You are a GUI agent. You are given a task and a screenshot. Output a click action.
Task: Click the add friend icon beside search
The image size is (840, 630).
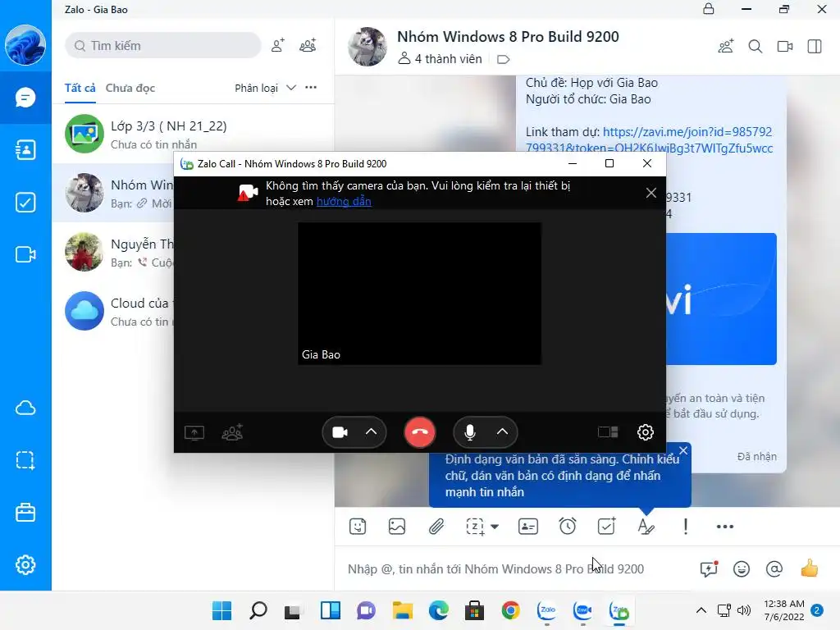click(277, 46)
